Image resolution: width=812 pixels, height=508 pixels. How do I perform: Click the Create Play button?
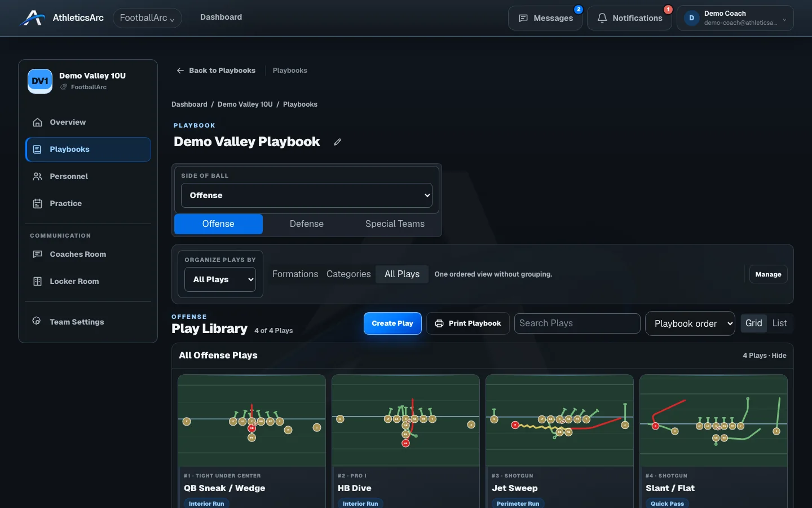click(x=392, y=323)
